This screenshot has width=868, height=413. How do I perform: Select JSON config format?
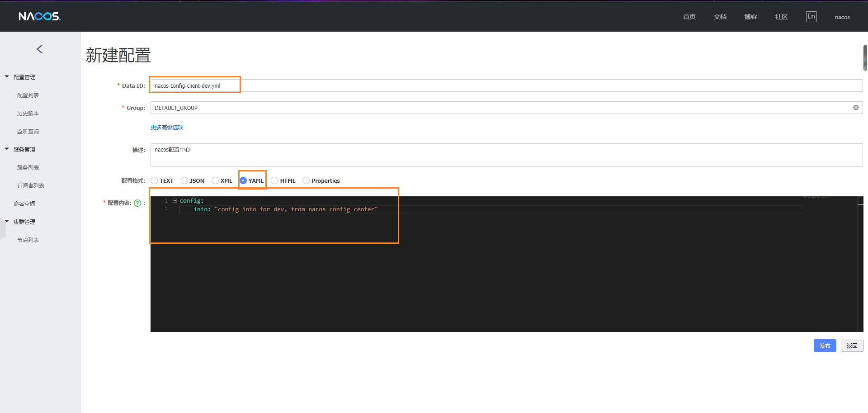pyautogui.click(x=184, y=180)
